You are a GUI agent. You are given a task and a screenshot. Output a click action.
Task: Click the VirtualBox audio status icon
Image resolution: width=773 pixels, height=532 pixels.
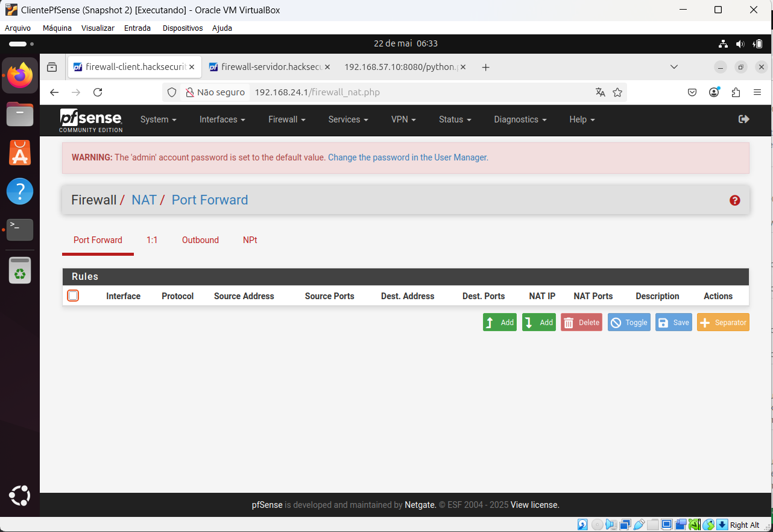tap(611, 525)
